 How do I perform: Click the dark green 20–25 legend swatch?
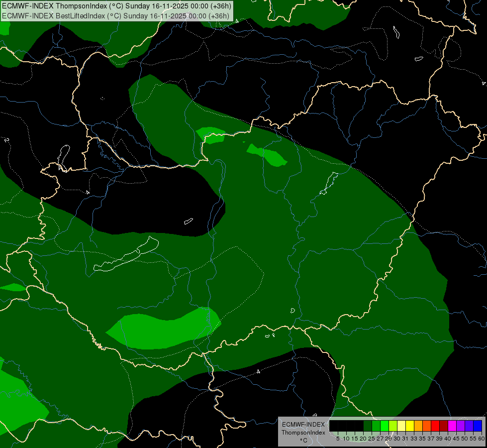(368, 426)
